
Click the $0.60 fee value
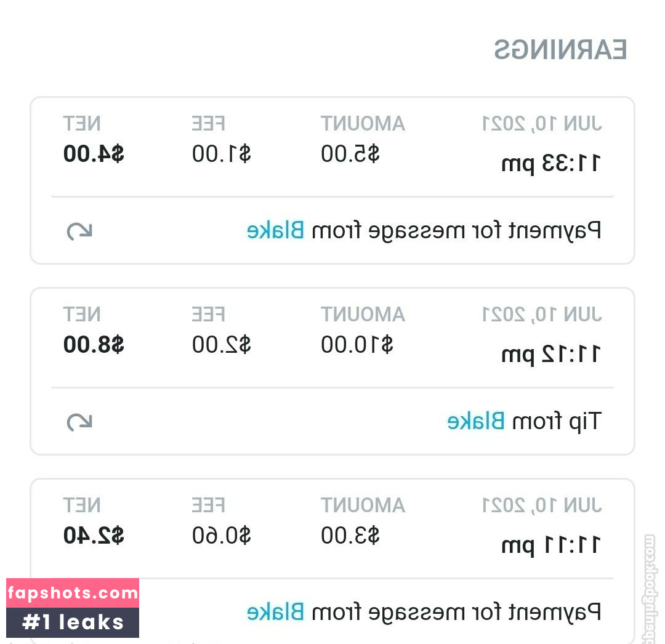point(221,536)
